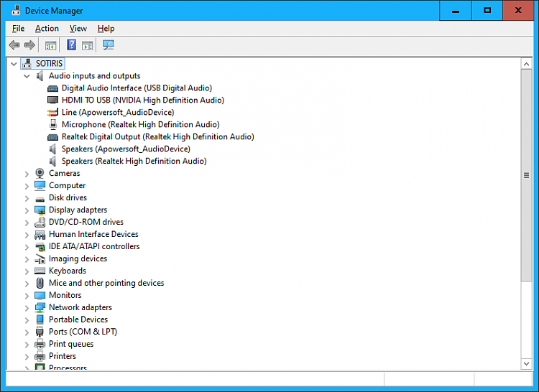Select the Print queues label
This screenshot has height=392, width=539.
coord(71,344)
